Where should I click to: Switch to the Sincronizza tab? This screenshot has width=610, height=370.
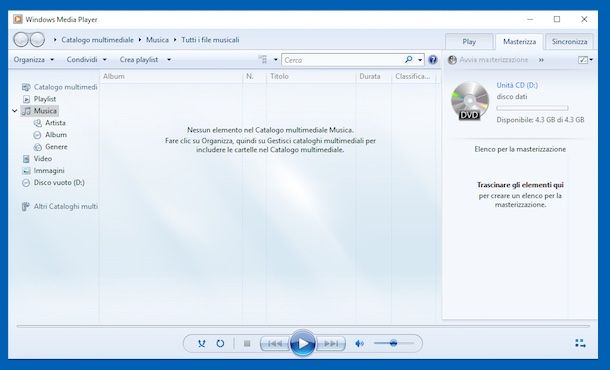[x=569, y=42]
